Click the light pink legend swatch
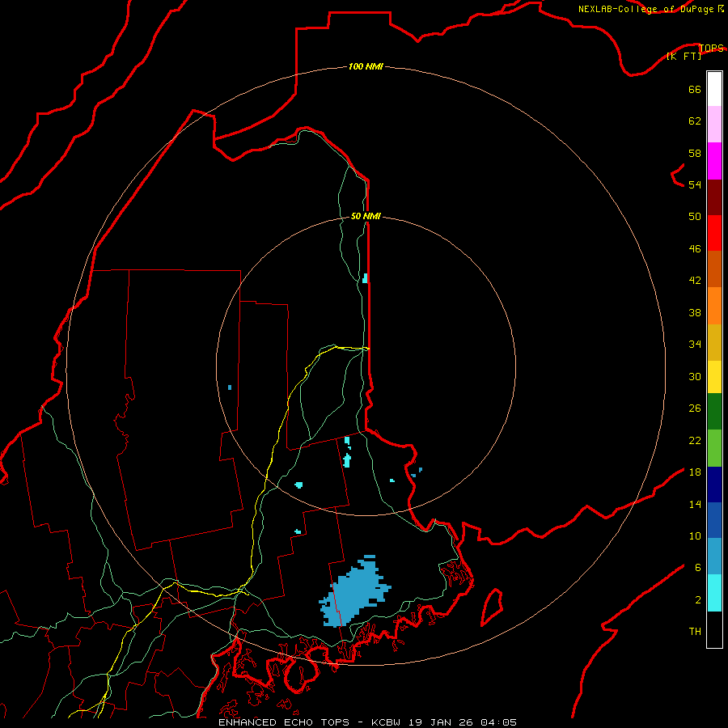Viewport: 728px width, 728px height. click(x=714, y=125)
